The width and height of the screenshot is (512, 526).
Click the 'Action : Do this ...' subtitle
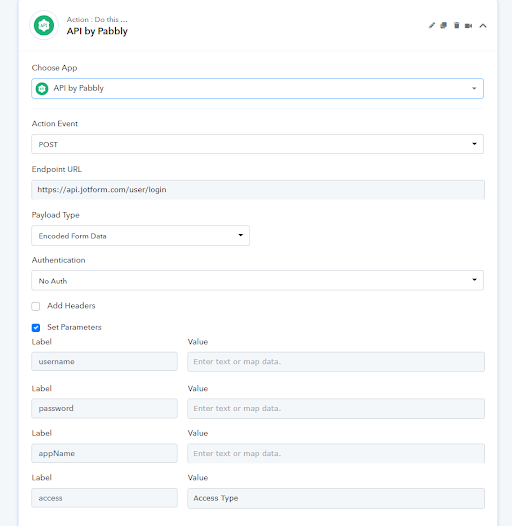point(97,19)
